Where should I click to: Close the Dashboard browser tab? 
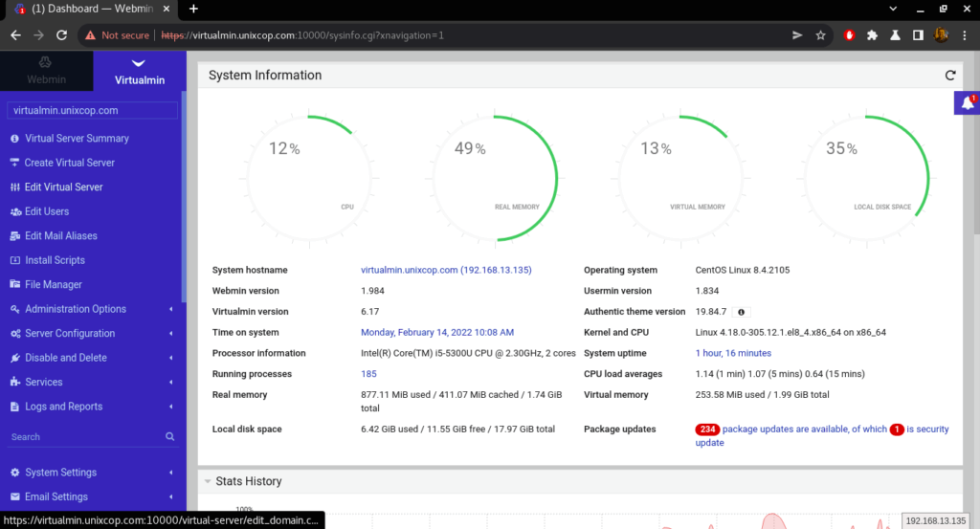coord(167,9)
